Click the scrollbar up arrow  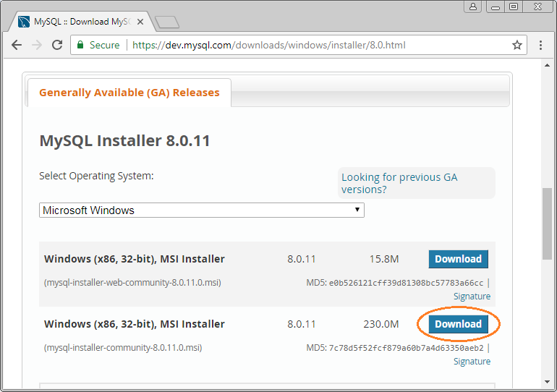click(547, 65)
